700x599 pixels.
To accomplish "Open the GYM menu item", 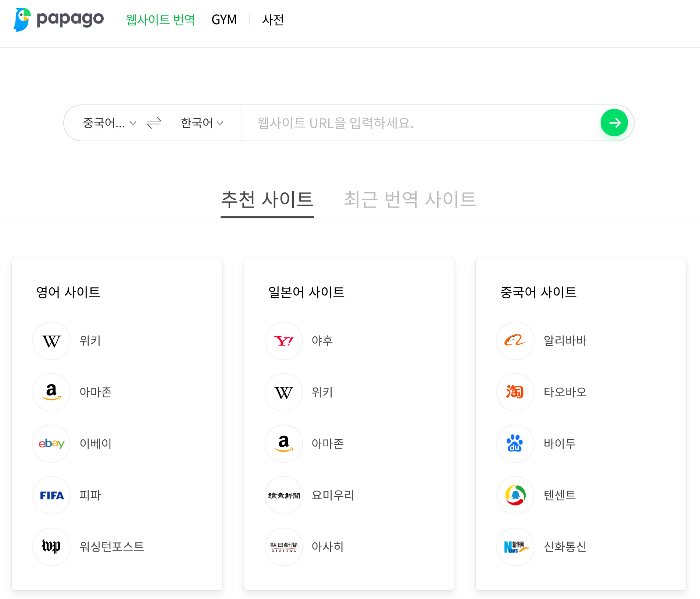I will 224,20.
